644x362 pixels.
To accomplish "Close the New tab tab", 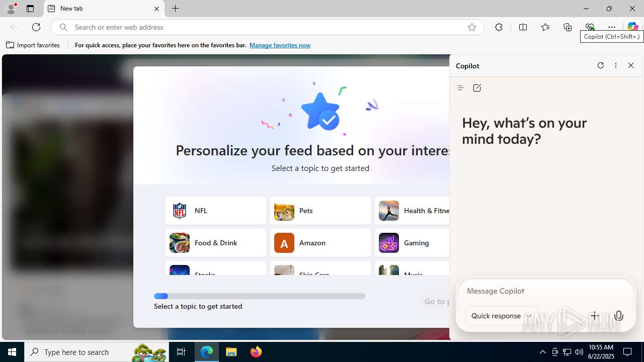I will (x=156, y=9).
